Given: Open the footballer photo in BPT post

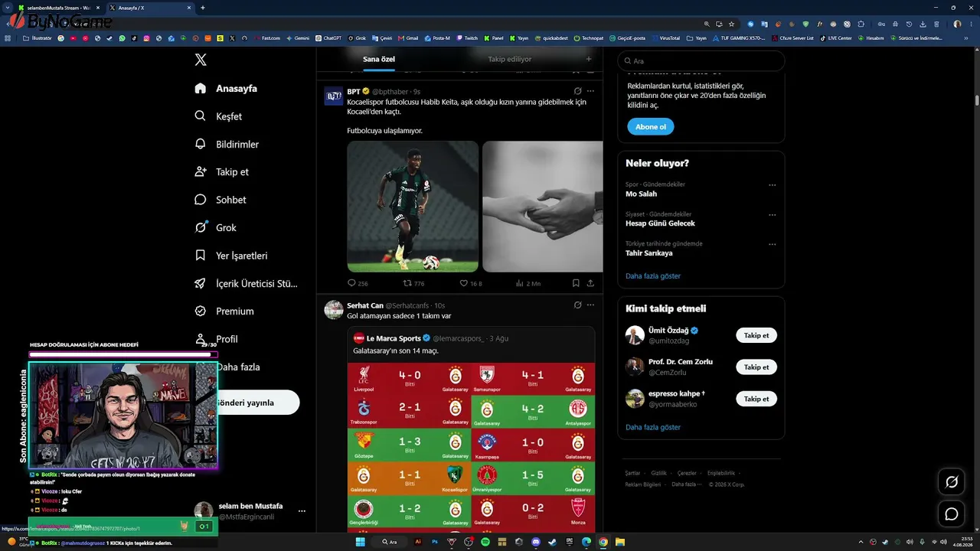Looking at the screenshot, I should point(413,207).
